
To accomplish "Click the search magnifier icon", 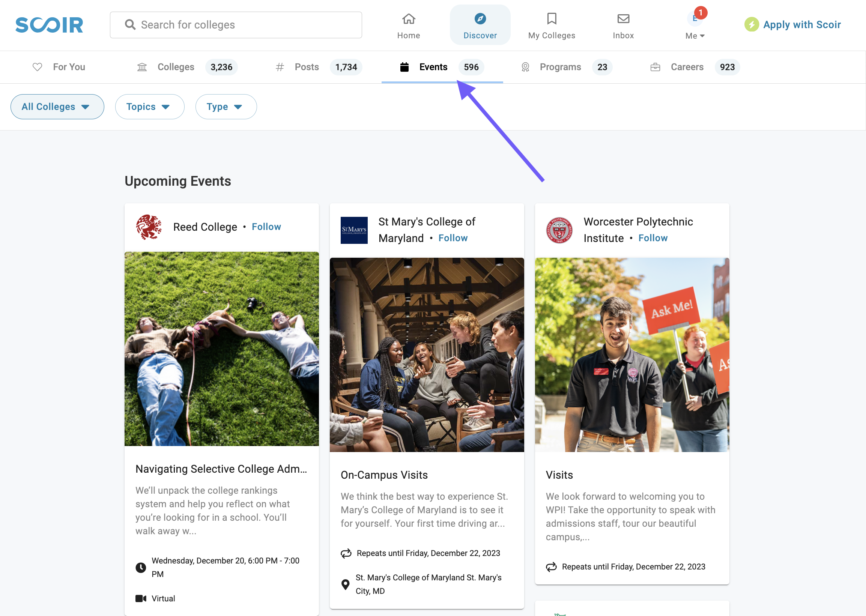I will click(130, 25).
